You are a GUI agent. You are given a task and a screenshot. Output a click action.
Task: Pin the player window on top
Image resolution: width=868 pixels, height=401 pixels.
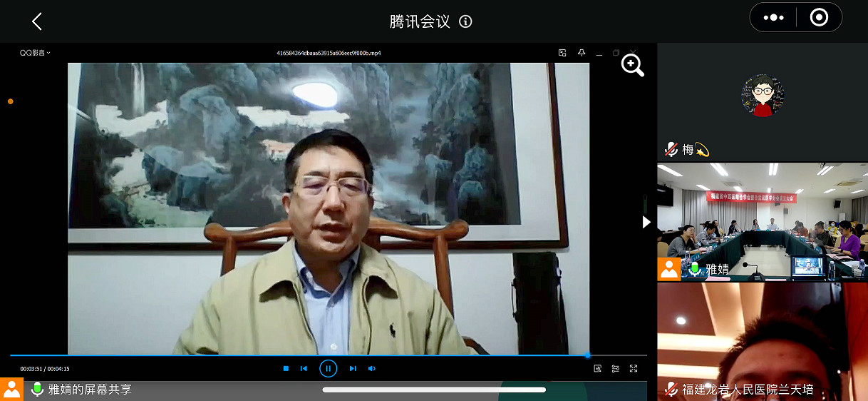[582, 53]
